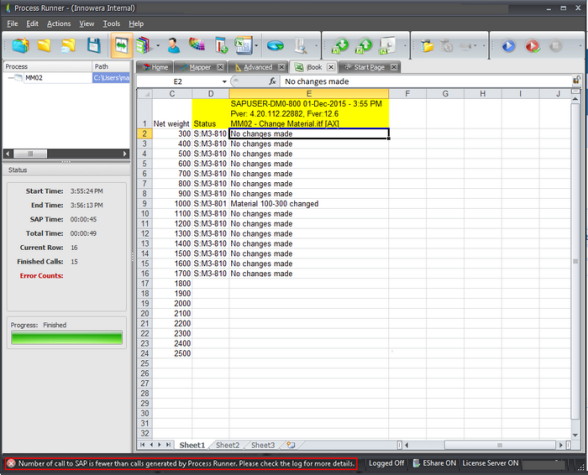Image resolution: width=588 pixels, height=475 pixels.
Task: Expand the dropdown beside the books icon
Action: coord(158,46)
